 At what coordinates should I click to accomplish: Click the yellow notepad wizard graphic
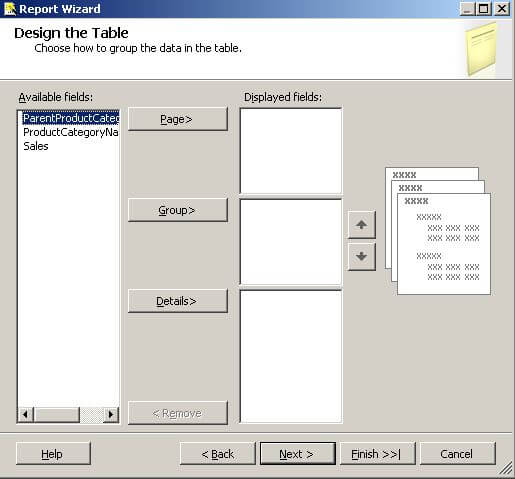[482, 49]
